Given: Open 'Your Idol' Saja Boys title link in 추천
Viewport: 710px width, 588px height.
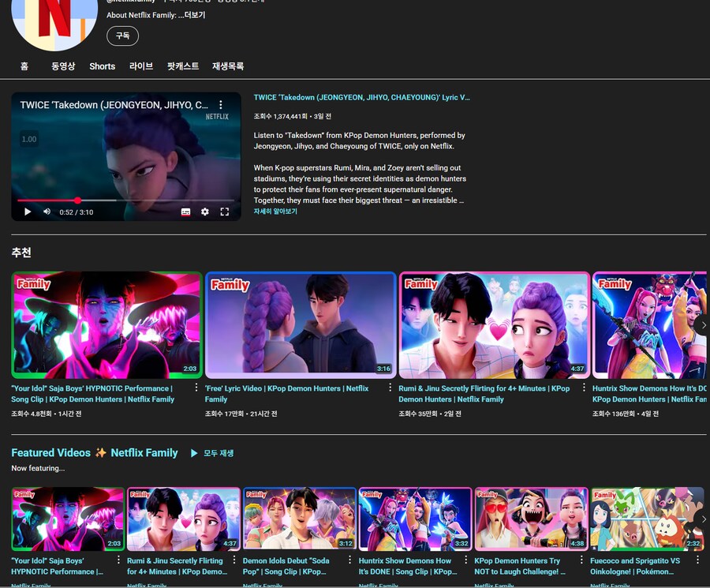Looking at the screenshot, I should pyautogui.click(x=93, y=394).
